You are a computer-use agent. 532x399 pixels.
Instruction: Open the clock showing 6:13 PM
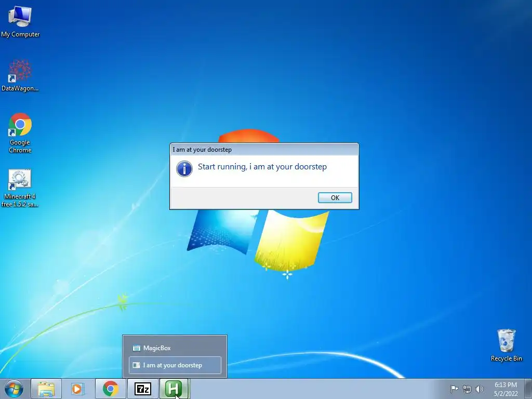506,389
